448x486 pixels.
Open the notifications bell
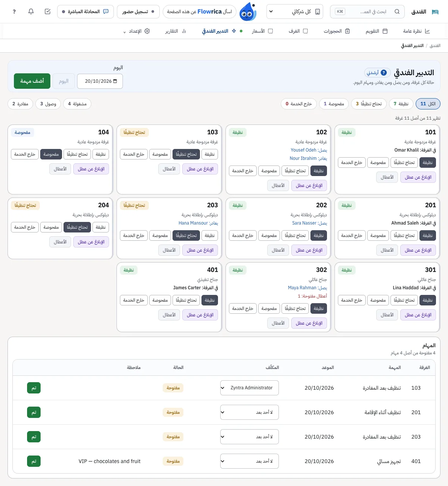(31, 12)
